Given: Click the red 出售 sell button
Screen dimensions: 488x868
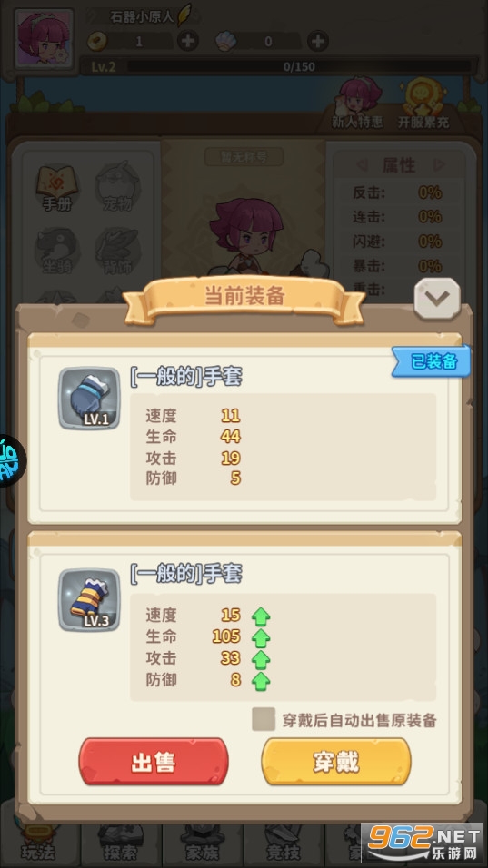Looking at the screenshot, I should (154, 762).
